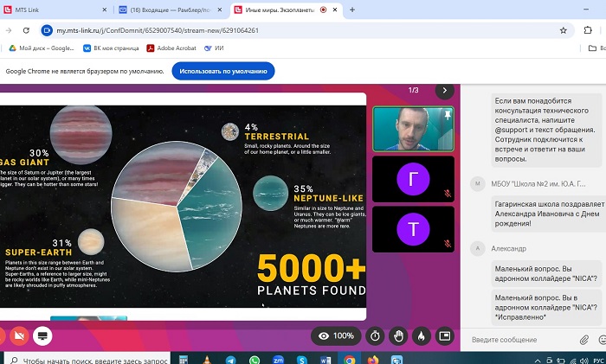606x364 pixels.
Task: Bookmark page with the star icon
Action: 564,29
